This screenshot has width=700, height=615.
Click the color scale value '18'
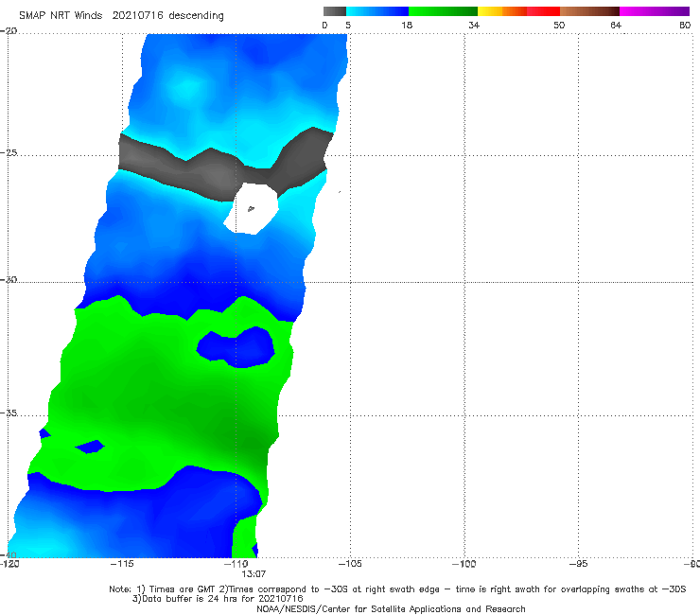tap(407, 25)
